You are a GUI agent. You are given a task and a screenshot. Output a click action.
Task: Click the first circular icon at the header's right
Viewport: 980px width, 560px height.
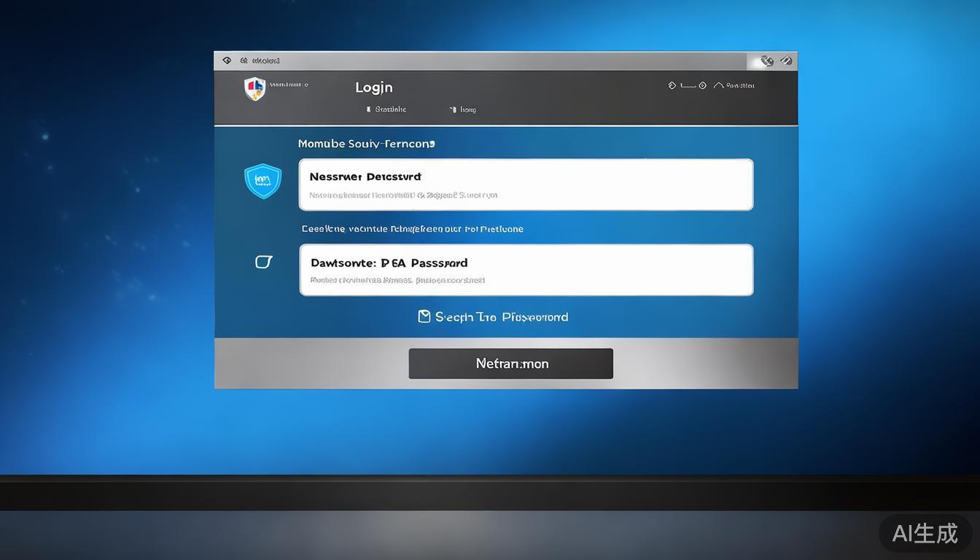pyautogui.click(x=672, y=85)
